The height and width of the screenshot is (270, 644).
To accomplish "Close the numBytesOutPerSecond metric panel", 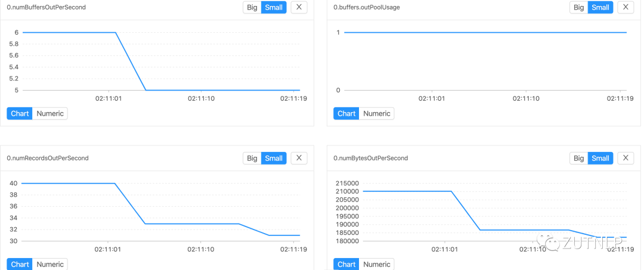I will pyautogui.click(x=626, y=158).
